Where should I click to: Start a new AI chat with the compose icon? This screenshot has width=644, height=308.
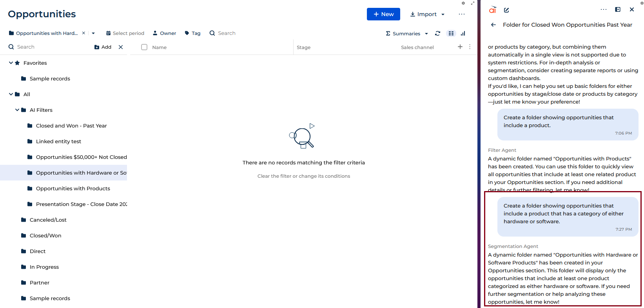coord(506,10)
